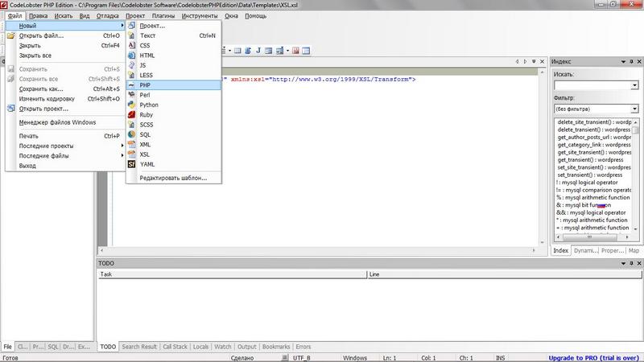This screenshot has width=644, height=362.
Task: Pin the Индекс panel
Action: (632, 62)
